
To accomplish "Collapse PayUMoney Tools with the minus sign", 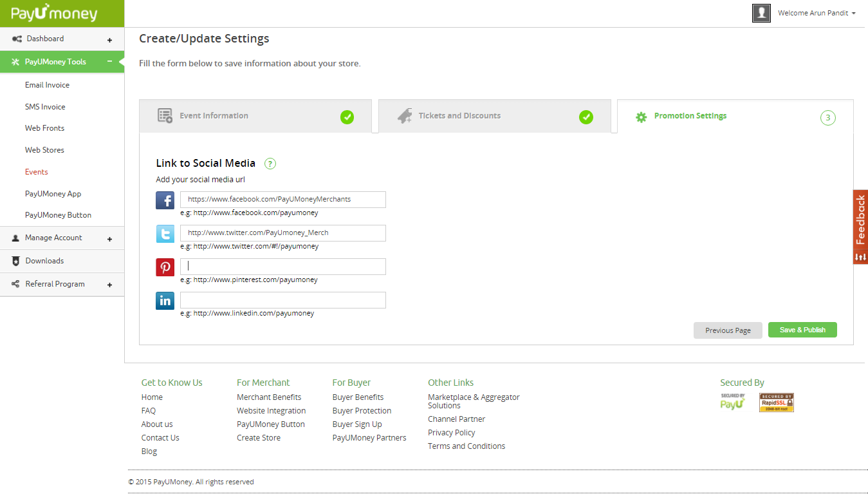I will coord(109,61).
